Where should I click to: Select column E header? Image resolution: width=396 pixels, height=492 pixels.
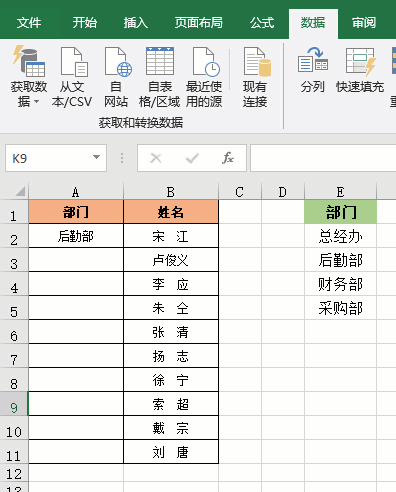(x=340, y=192)
